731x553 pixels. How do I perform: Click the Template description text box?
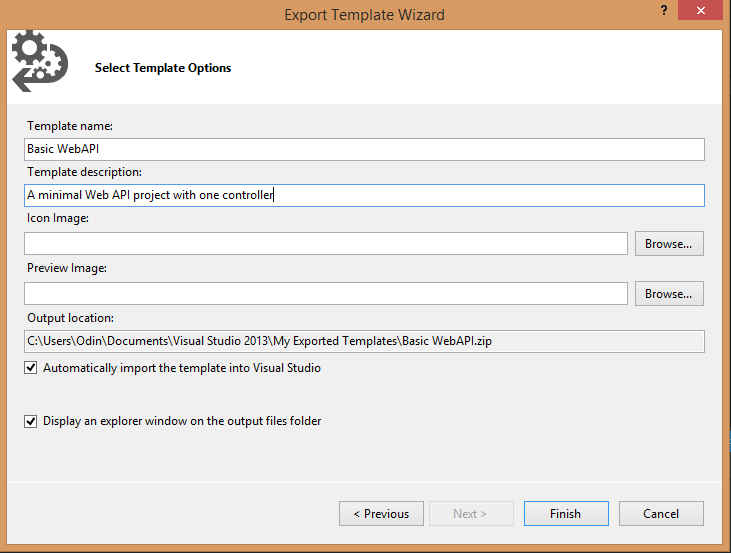click(x=364, y=195)
